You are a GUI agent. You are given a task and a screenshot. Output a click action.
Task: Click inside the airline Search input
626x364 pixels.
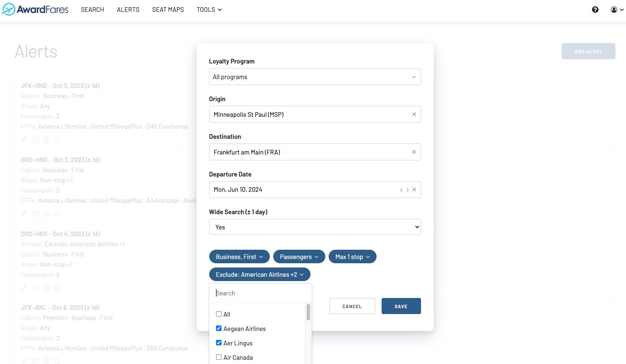pyautogui.click(x=260, y=293)
